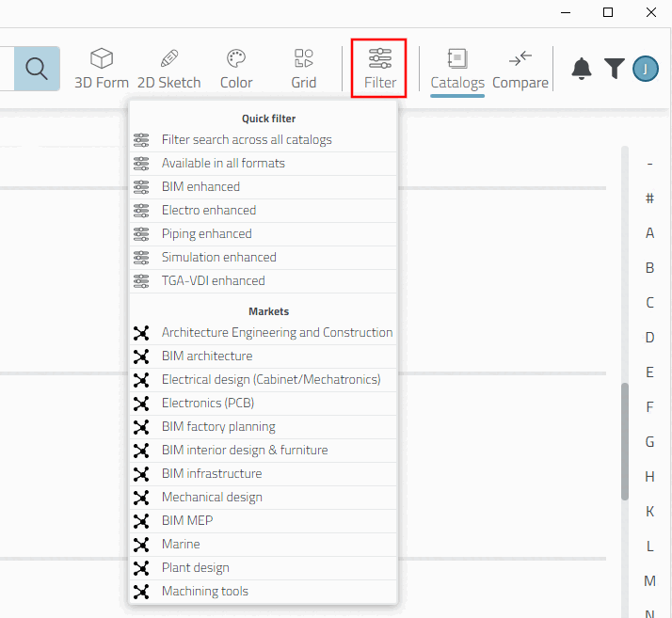Select Electrical design (Cabinet/Mechatronics) market
Screen dimensions: 672x618
tap(264, 380)
